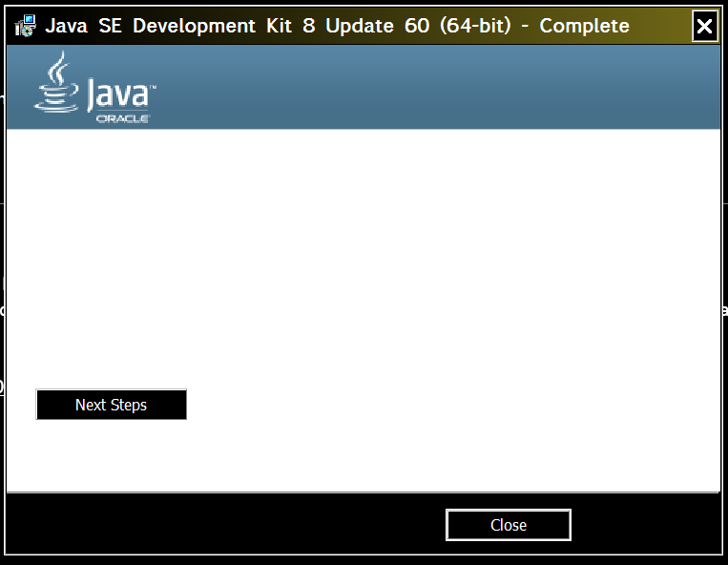Click the steam swirl above the coffee cup
The width and height of the screenshot is (728, 565).
click(x=59, y=68)
